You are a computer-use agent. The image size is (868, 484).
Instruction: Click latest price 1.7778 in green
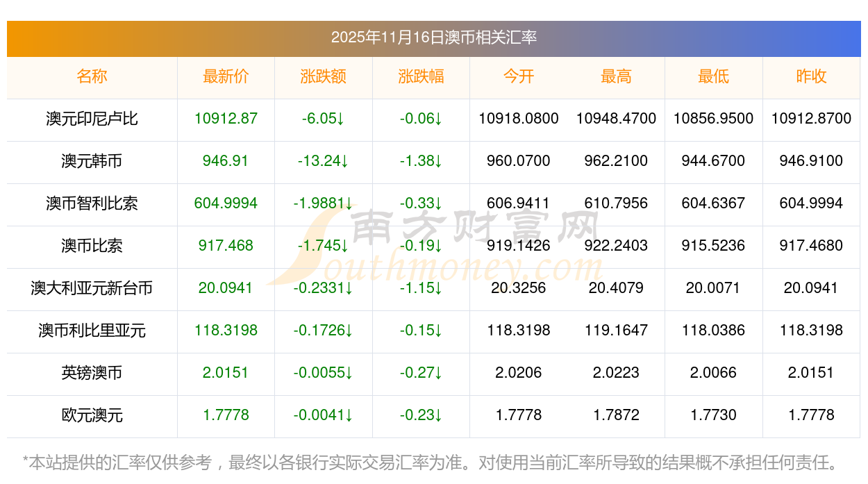(x=226, y=415)
